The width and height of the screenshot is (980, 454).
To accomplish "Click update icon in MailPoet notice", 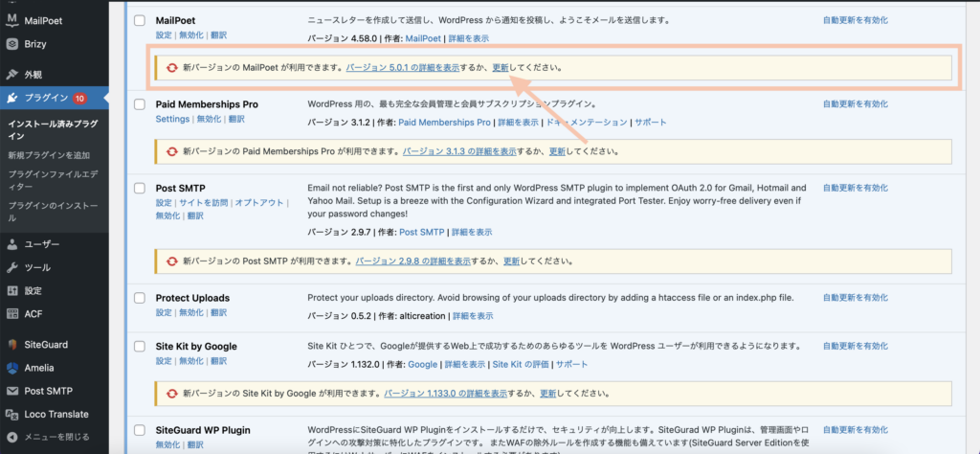I will [x=171, y=68].
